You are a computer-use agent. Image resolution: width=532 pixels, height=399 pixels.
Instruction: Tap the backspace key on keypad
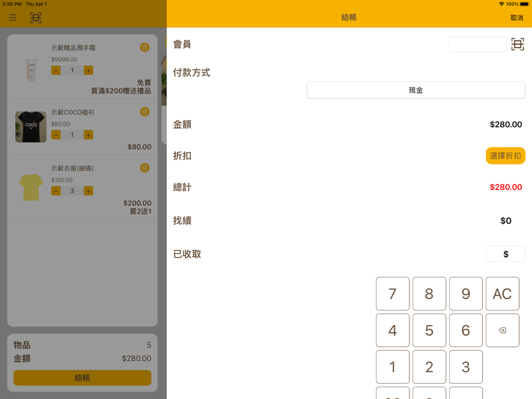502,331
